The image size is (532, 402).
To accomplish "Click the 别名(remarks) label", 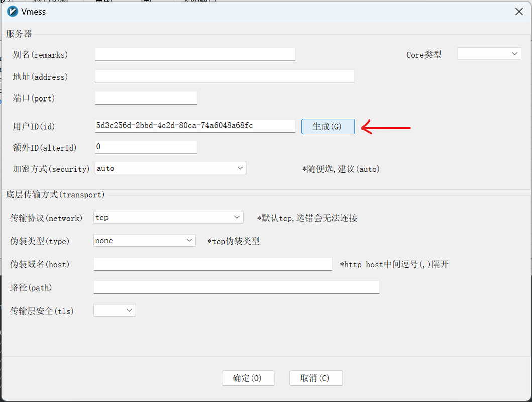I will pos(40,55).
